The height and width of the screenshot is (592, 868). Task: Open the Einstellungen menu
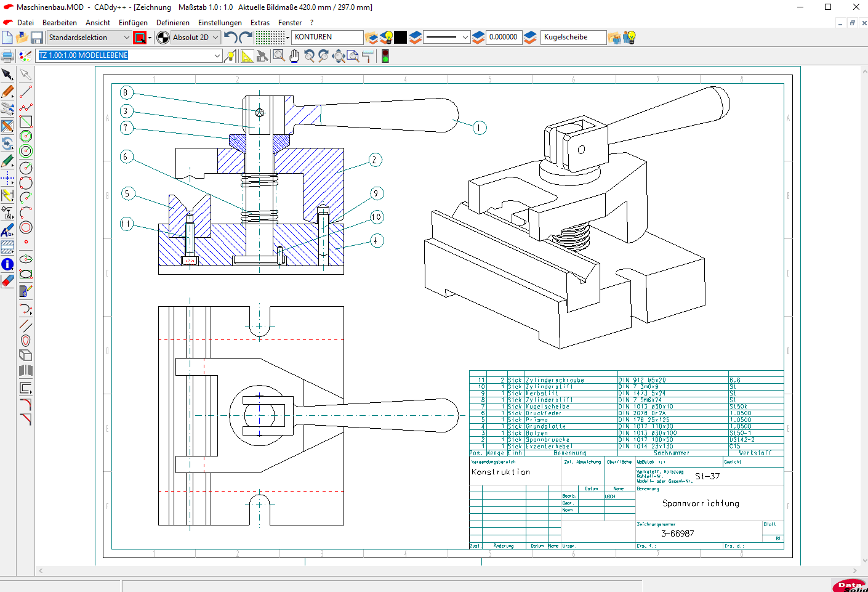pos(220,22)
